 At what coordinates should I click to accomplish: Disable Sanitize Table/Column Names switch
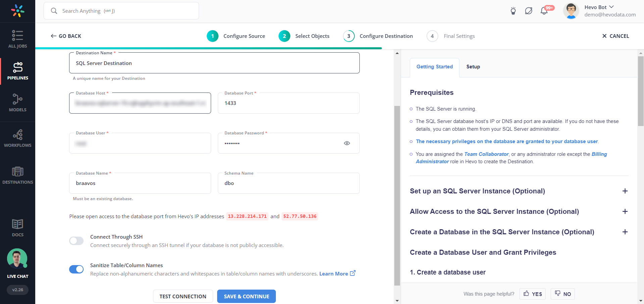pyautogui.click(x=77, y=269)
